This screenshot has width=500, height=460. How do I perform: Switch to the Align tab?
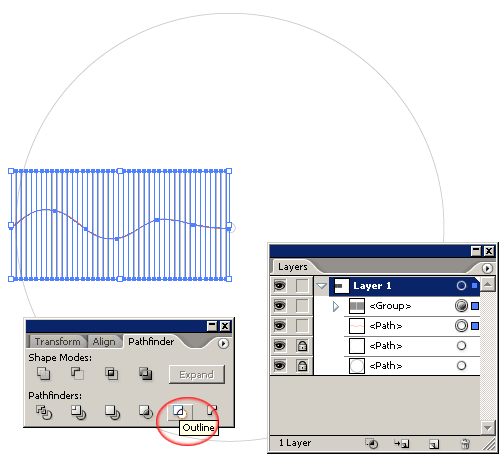104,342
